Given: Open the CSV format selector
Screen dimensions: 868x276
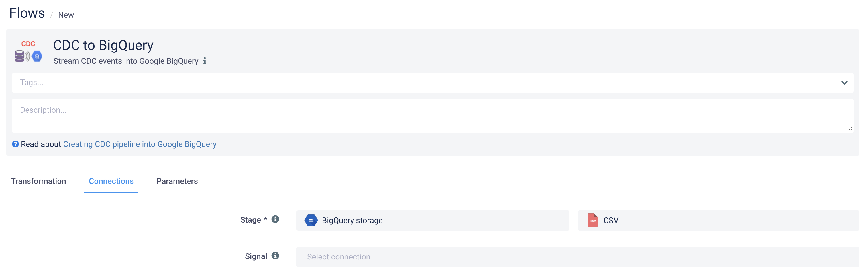Looking at the screenshot, I should click(718, 221).
